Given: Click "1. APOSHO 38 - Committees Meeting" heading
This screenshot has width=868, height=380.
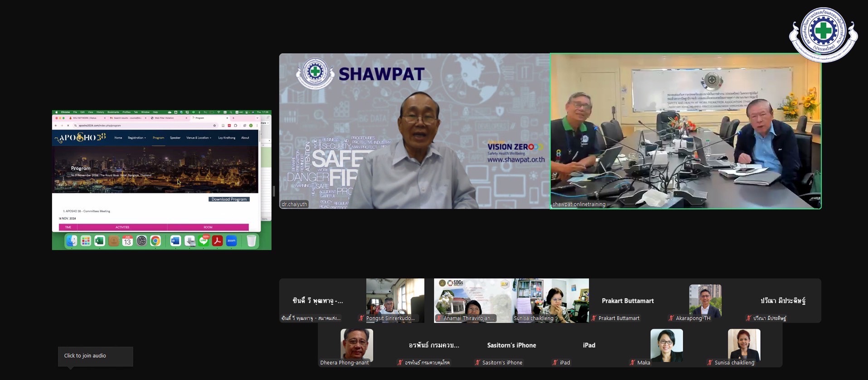Looking at the screenshot, I should [x=87, y=211].
